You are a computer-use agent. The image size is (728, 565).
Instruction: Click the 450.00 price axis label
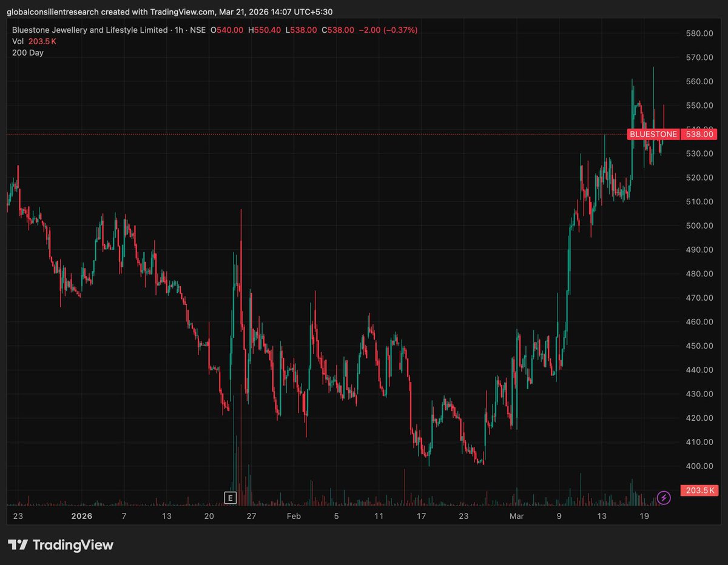(699, 346)
